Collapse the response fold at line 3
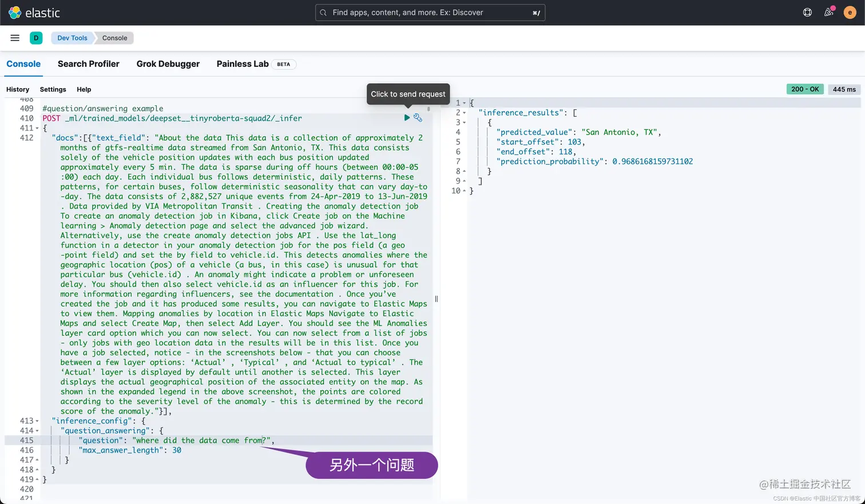 click(464, 122)
